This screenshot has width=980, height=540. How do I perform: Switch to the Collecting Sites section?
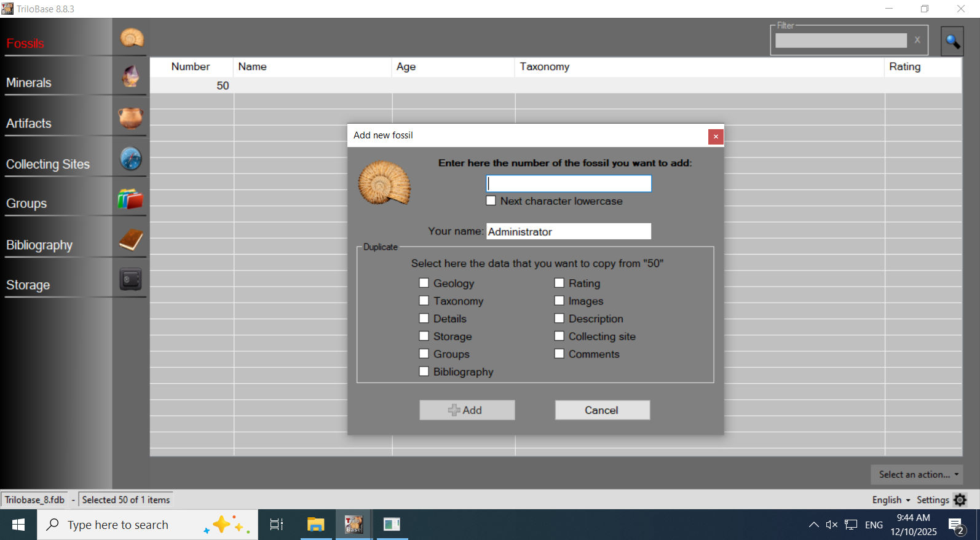[48, 165]
